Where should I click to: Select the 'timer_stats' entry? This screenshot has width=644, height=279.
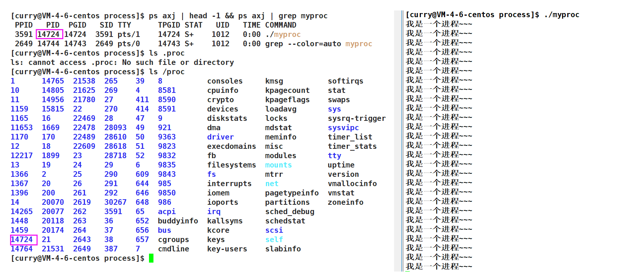pyautogui.click(x=352, y=147)
